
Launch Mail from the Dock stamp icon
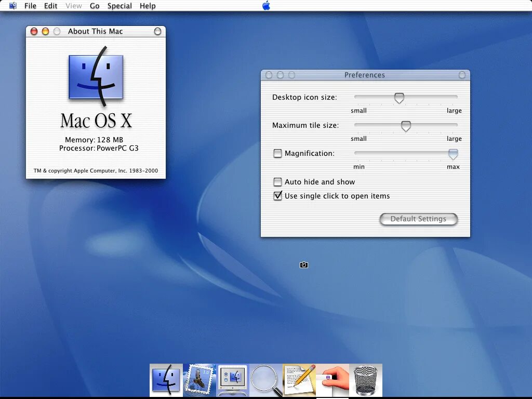(x=199, y=380)
